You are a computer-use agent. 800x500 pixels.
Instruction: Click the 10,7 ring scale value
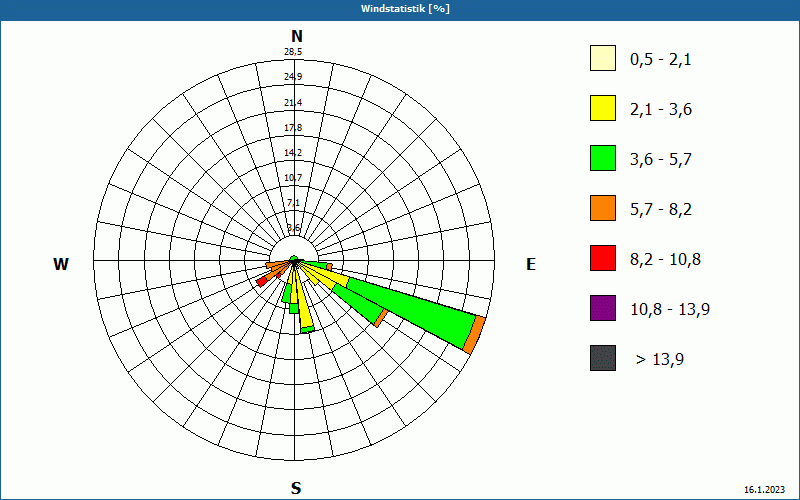coord(293,178)
